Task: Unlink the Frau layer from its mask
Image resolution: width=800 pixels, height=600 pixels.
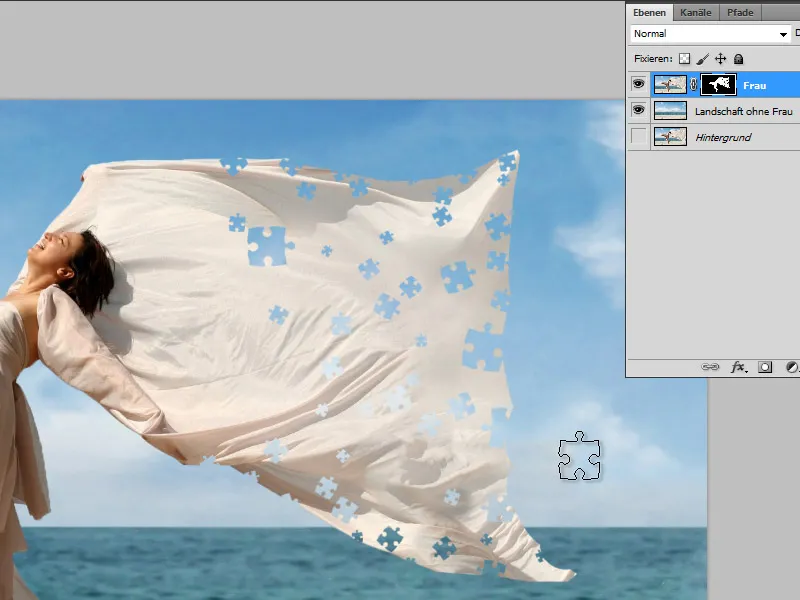Action: pos(693,85)
